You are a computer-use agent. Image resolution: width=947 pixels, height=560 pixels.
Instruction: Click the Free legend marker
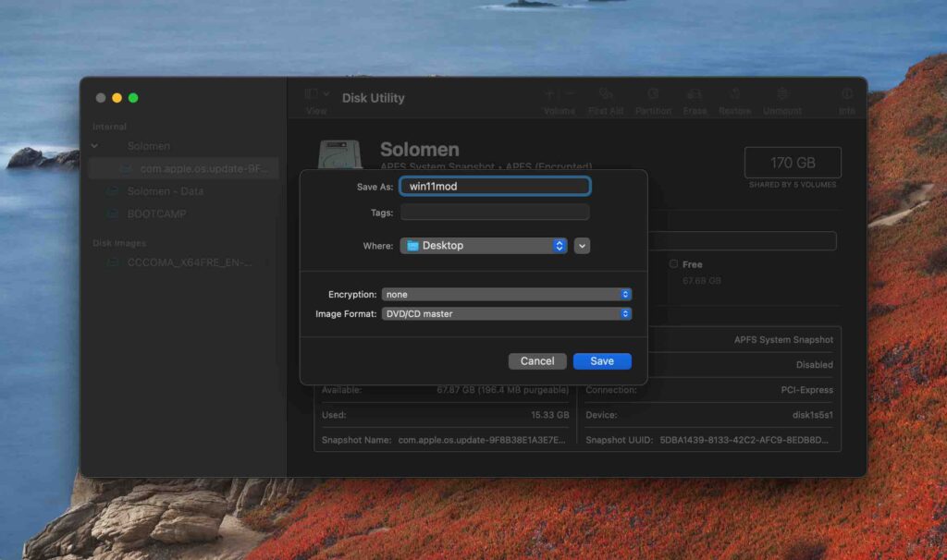673,263
